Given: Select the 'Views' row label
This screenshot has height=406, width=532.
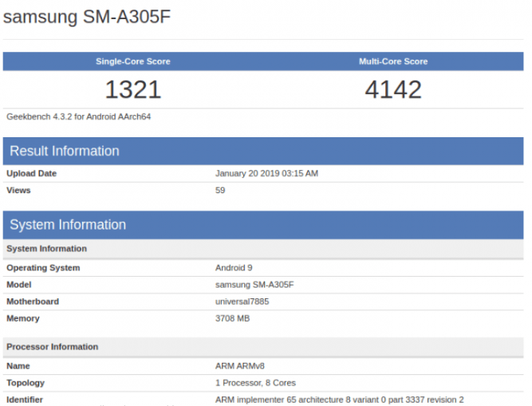Looking at the screenshot, I should pos(18,191).
